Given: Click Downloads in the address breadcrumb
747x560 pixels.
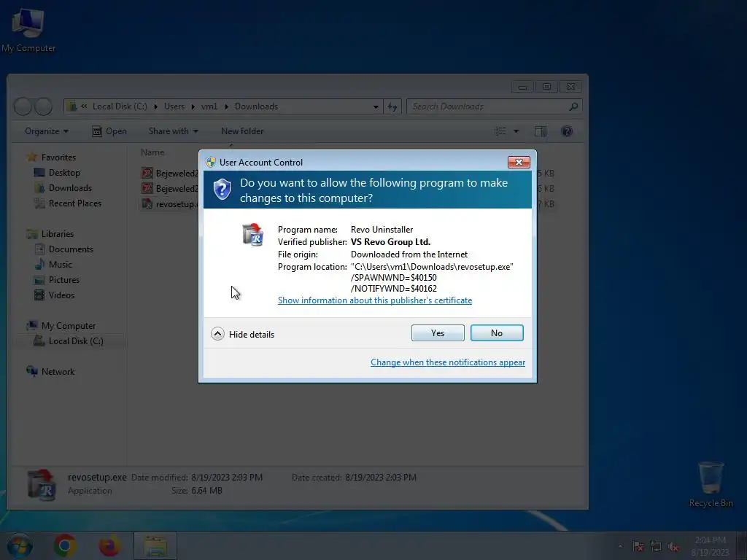Looking at the screenshot, I should 256,106.
